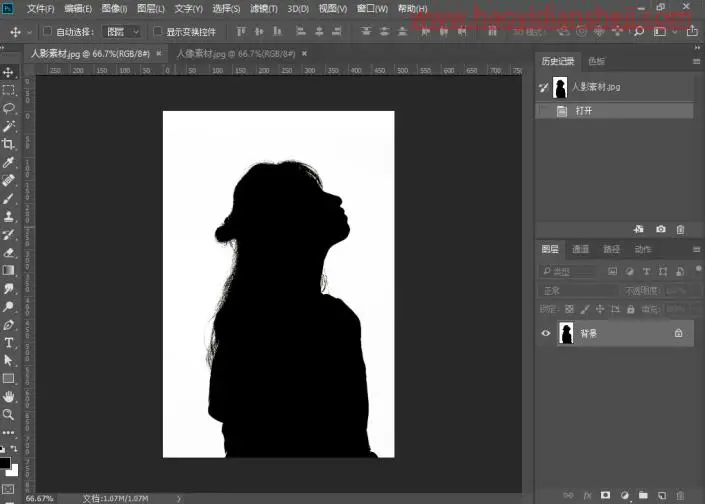Add layer style fx icon
This screenshot has height=504, width=705.
[587, 495]
